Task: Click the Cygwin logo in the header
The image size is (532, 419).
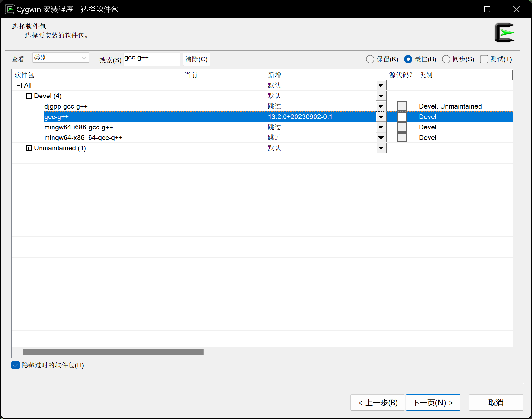Action: coord(504,33)
